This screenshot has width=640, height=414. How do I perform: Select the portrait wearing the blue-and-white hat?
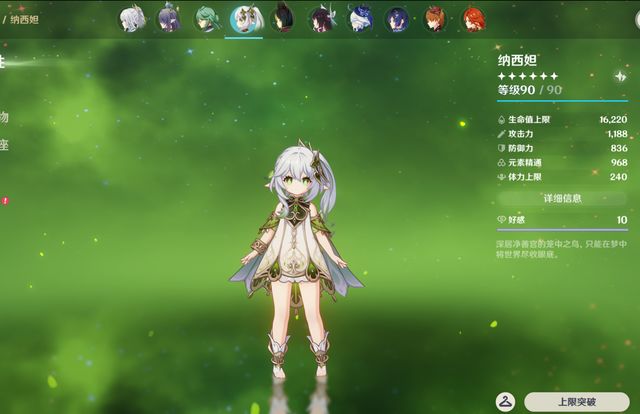coord(360,19)
